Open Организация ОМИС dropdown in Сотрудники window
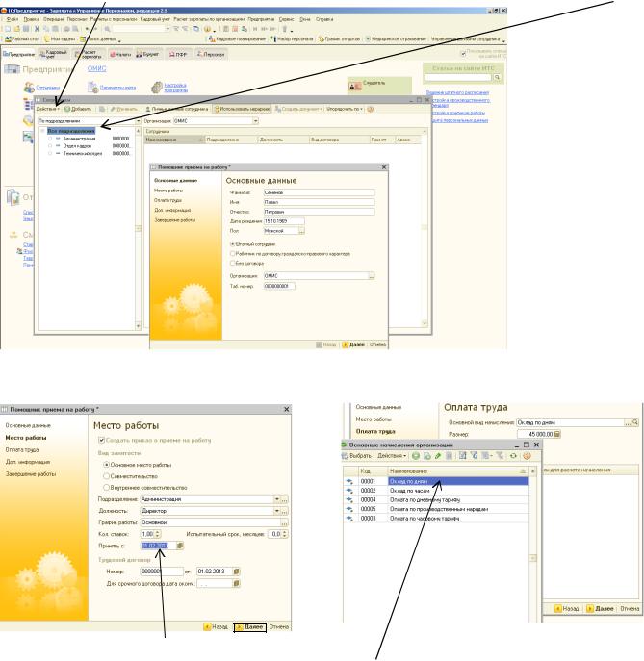The height and width of the screenshot is (661, 644). point(255,121)
